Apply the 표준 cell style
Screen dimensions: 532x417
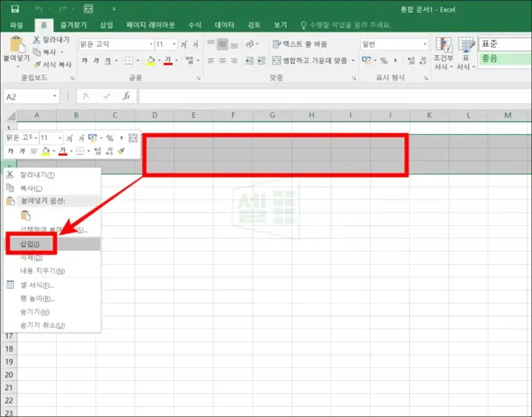(505, 44)
